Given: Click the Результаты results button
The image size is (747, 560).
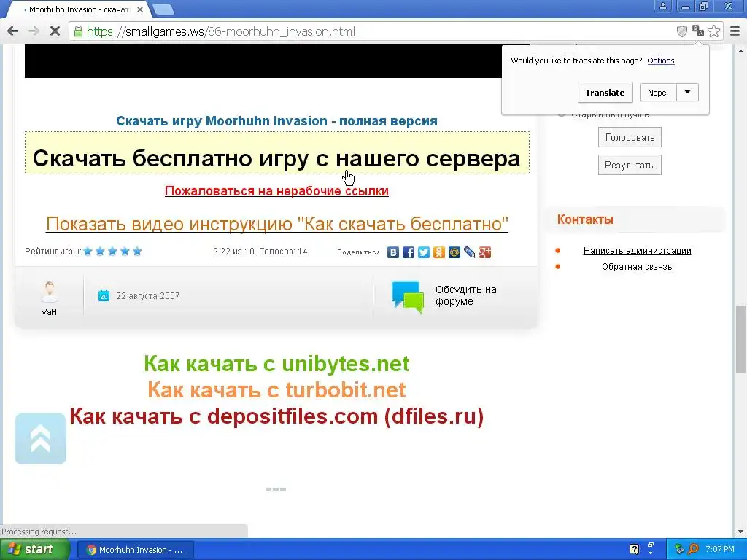Looking at the screenshot, I should pyautogui.click(x=630, y=166).
